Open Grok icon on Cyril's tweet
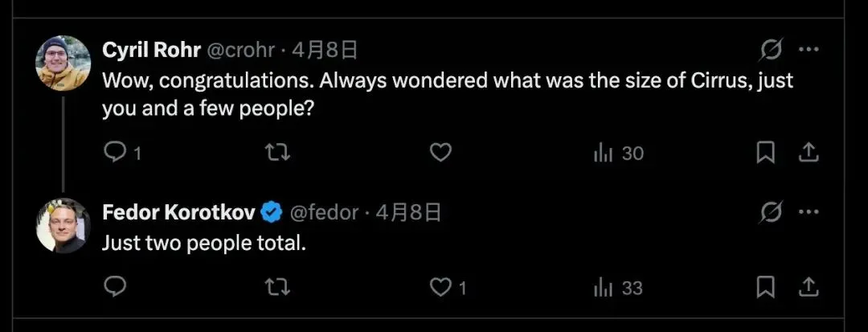 [x=772, y=50]
